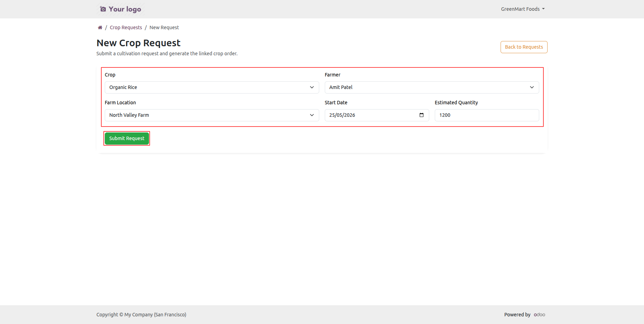644x324 pixels.
Task: Open the Start Date calendar picker icon
Action: coord(422,115)
